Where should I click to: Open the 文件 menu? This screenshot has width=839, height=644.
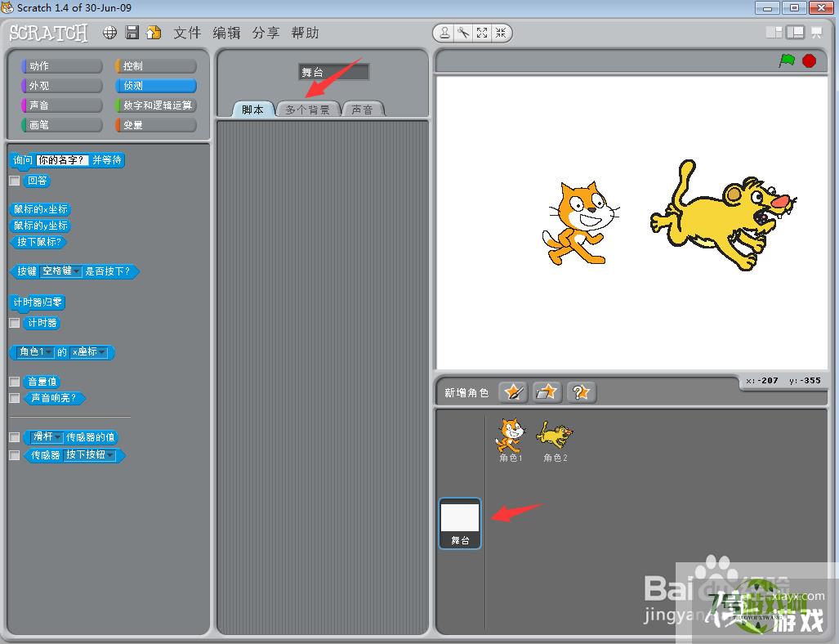coord(187,34)
